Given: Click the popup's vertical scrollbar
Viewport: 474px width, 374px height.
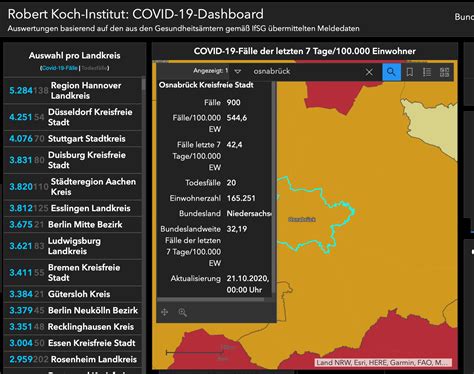Looking at the screenshot, I should (274, 188).
